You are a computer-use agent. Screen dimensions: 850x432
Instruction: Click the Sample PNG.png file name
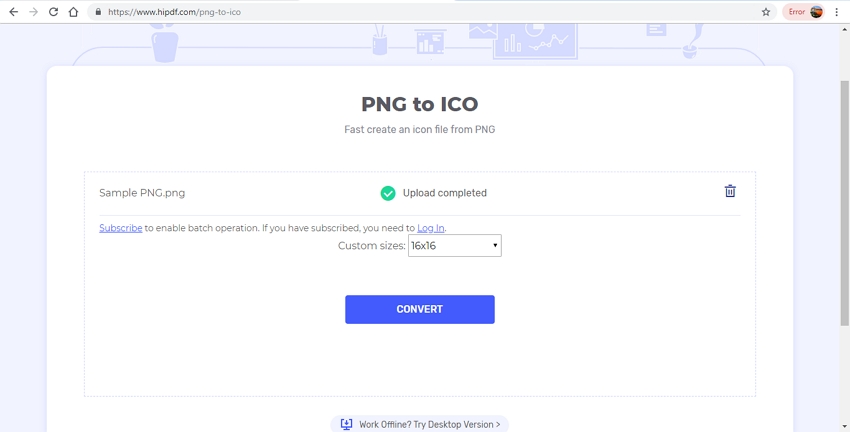[142, 193]
